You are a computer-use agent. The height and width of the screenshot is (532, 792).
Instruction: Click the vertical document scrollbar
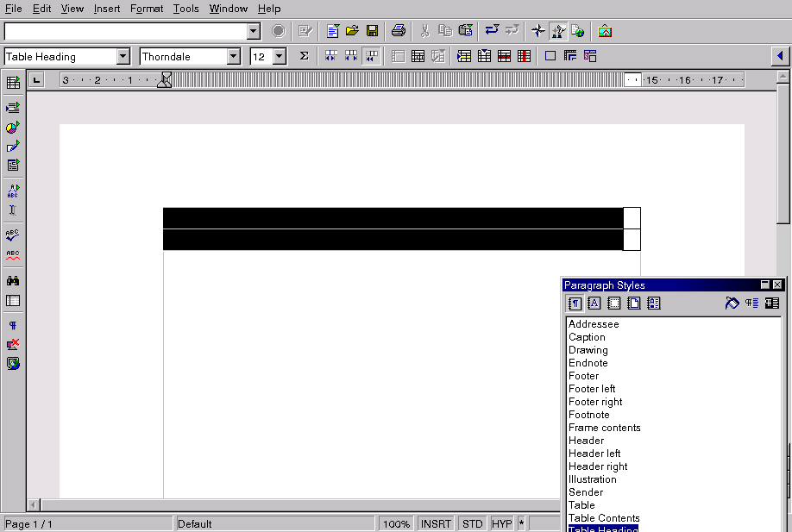783,259
